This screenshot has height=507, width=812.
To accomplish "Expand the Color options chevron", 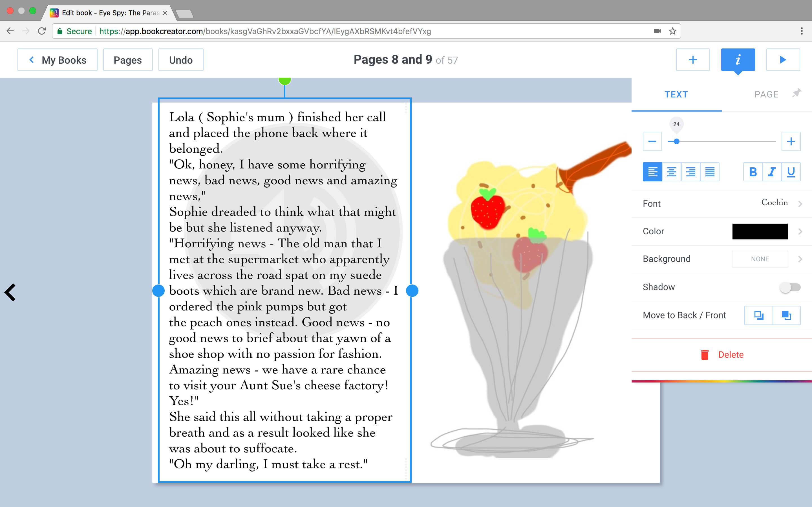I will (x=800, y=231).
